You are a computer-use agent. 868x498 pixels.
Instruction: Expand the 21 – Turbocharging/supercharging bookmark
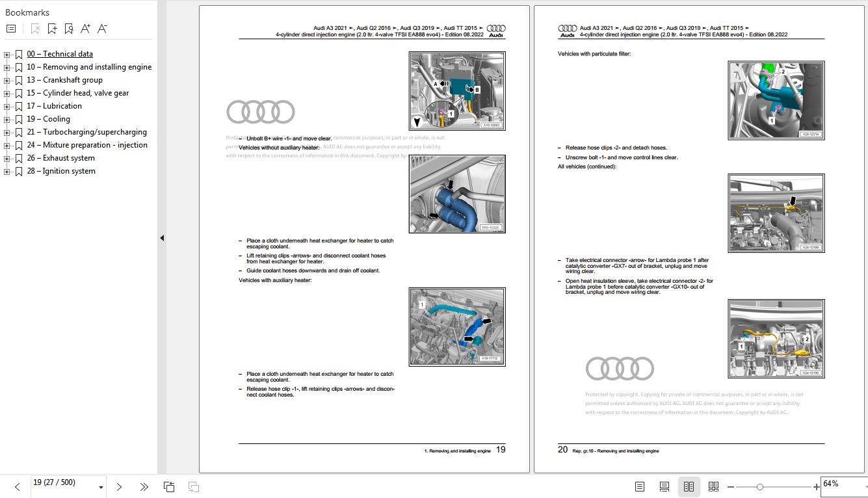(x=7, y=133)
